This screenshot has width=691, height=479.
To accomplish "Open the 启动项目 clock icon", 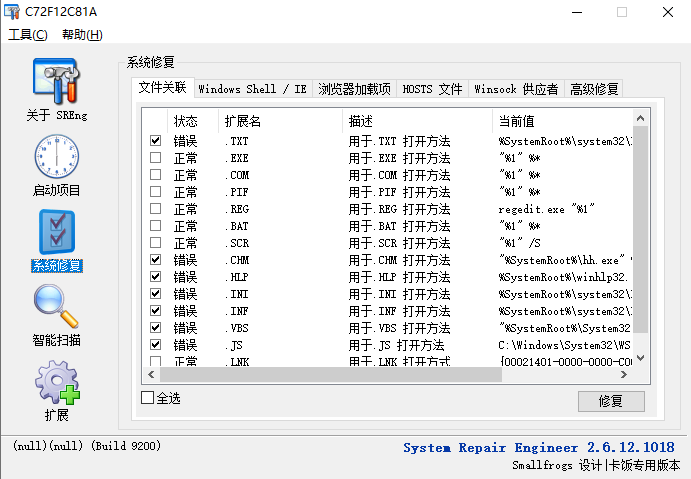I will pos(56,157).
